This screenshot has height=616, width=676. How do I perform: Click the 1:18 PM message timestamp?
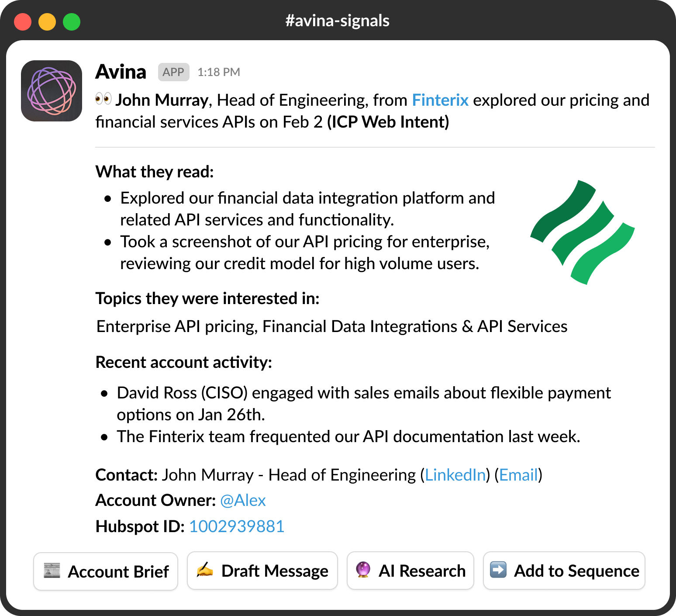[219, 72]
